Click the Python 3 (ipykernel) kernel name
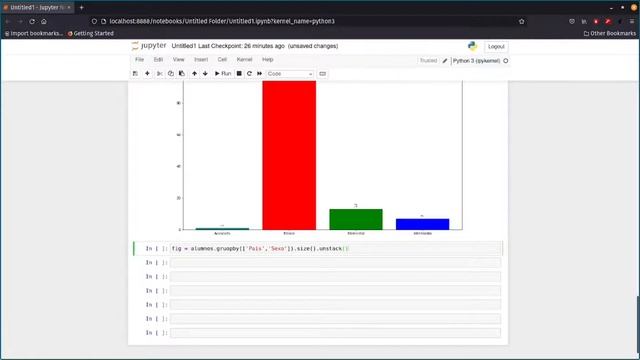The image size is (640, 360). point(476,61)
